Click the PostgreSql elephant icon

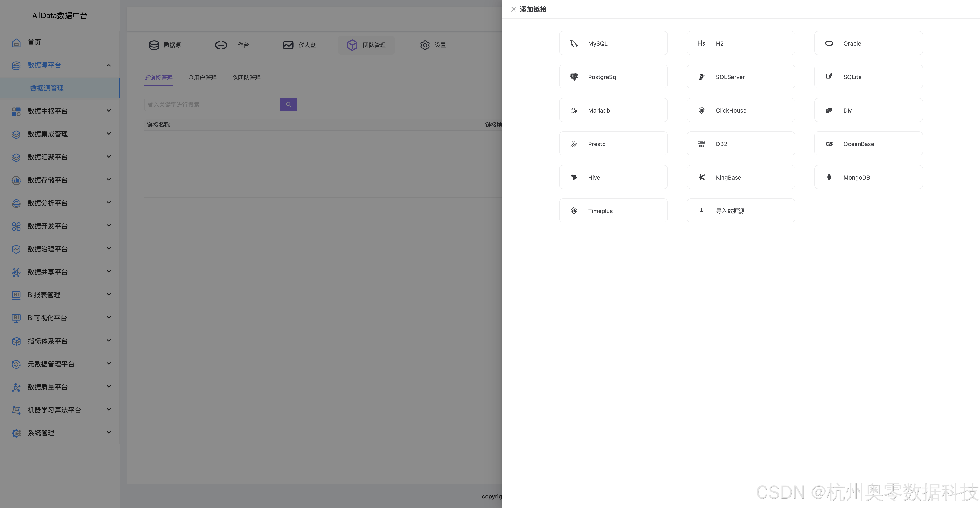[574, 77]
